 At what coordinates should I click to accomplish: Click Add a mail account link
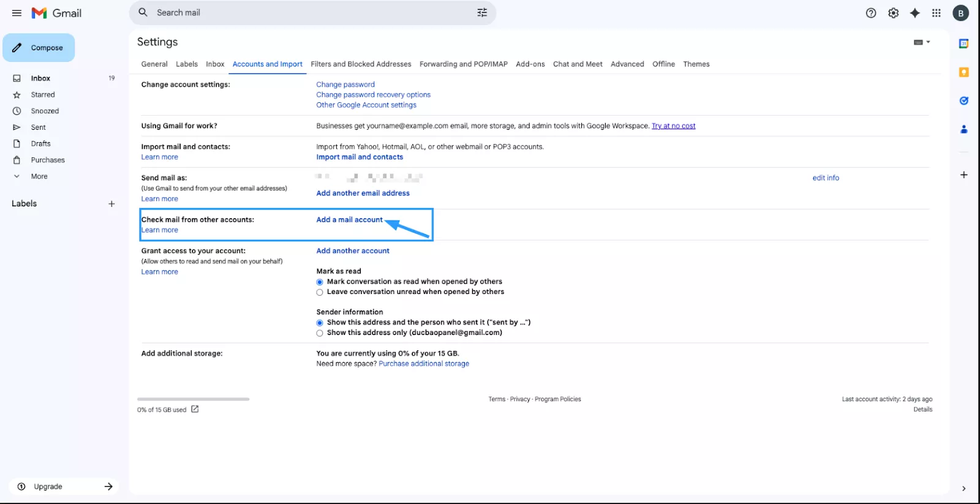[x=349, y=220]
